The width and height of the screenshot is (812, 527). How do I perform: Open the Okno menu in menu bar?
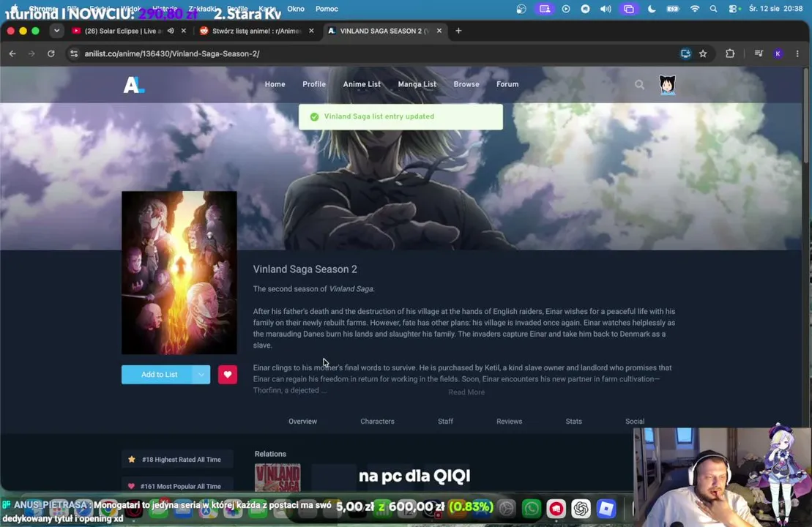[296, 9]
